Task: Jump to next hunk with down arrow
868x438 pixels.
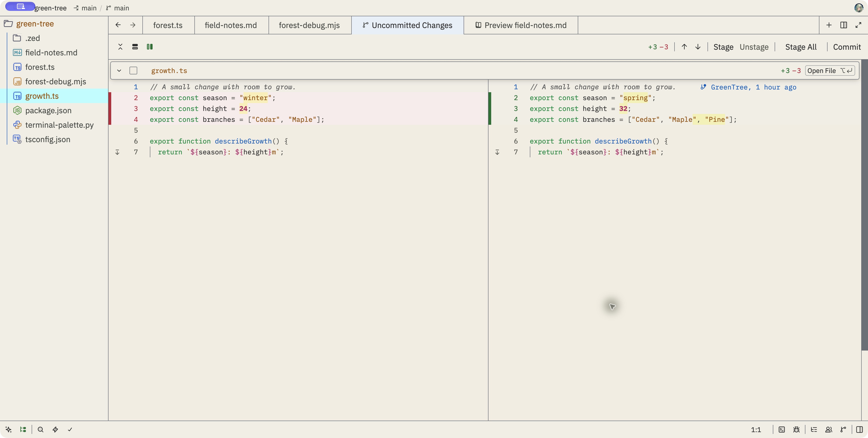Action: pyautogui.click(x=698, y=47)
